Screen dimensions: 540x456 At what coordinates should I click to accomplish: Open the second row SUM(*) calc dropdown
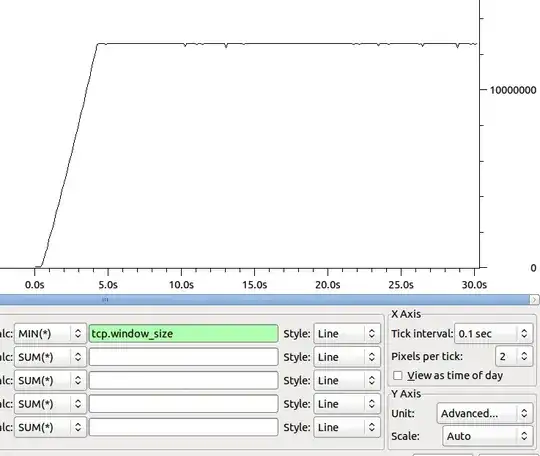point(50,357)
